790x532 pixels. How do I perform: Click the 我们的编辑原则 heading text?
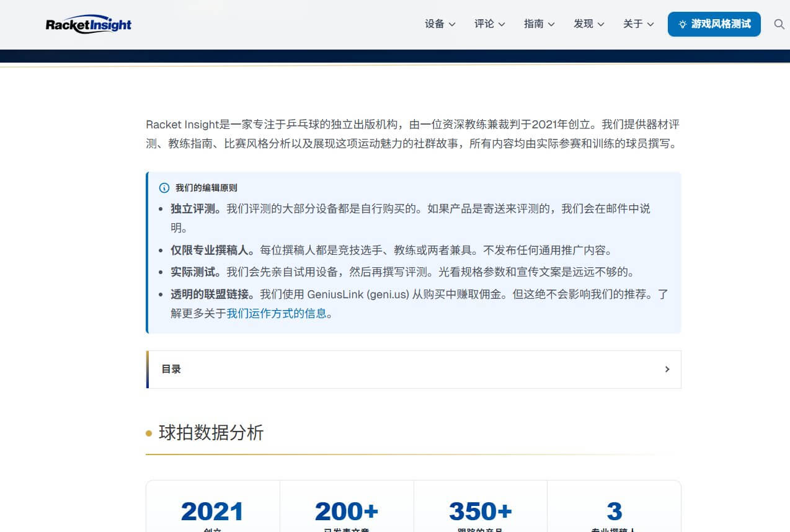pos(206,188)
